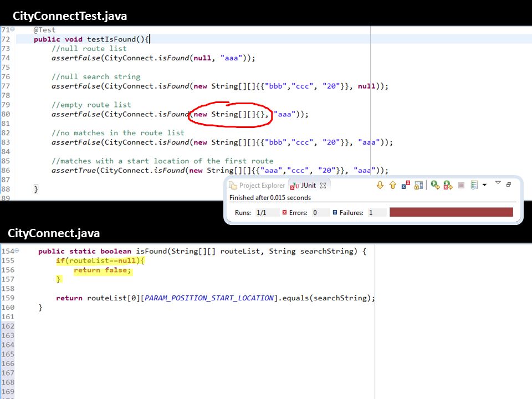This screenshot has height=399, width=532.
Task: Click line number 159 in the gutter
Action: tap(8, 298)
